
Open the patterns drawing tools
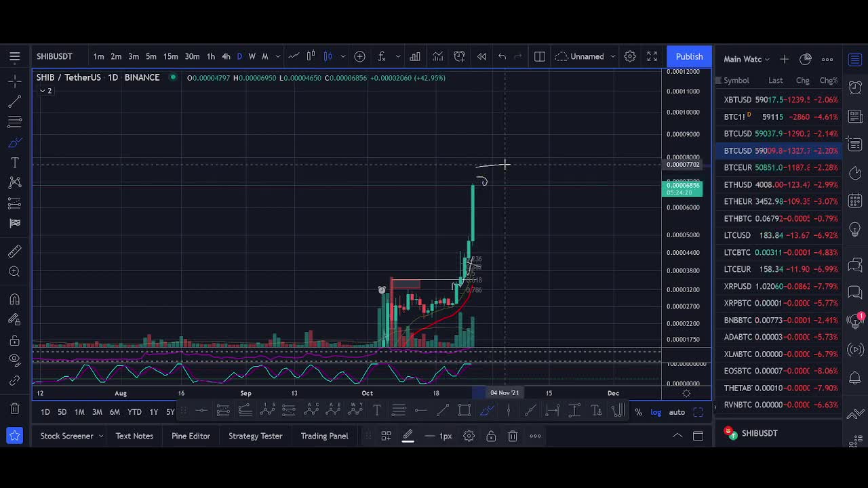coord(15,182)
